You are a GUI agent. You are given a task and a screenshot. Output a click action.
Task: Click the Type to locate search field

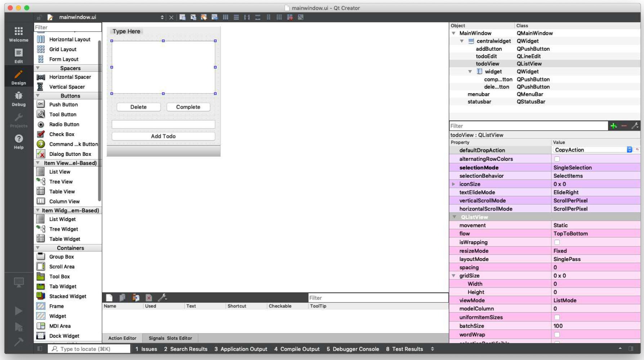pyautogui.click(x=89, y=349)
